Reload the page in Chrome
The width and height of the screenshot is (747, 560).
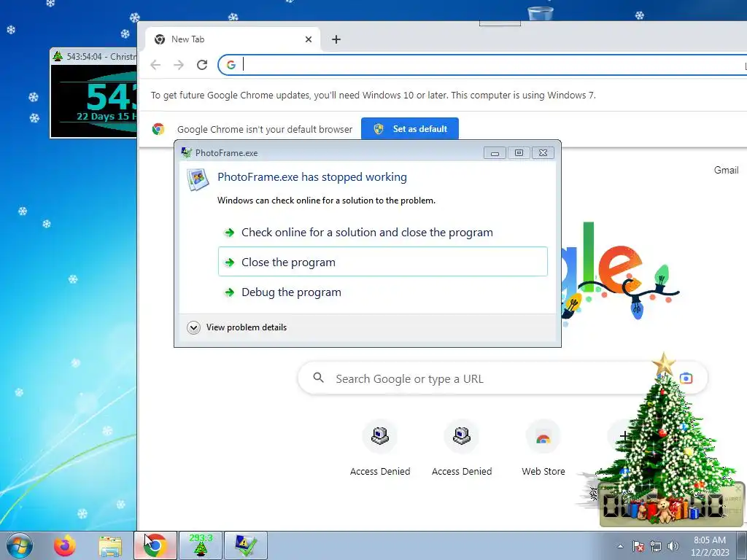pos(202,65)
